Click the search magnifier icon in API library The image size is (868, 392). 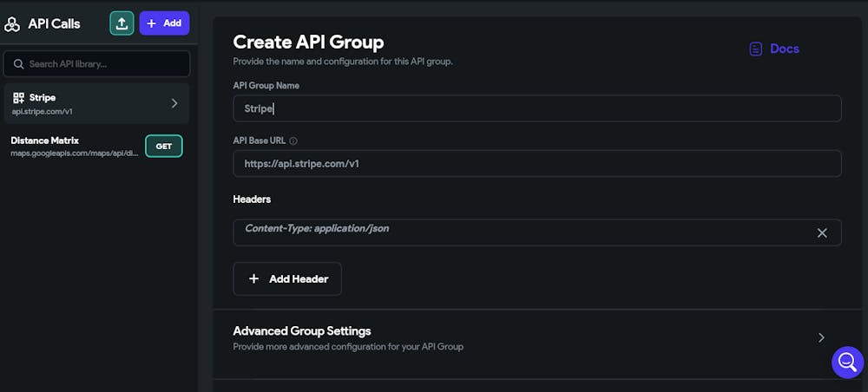click(x=18, y=64)
